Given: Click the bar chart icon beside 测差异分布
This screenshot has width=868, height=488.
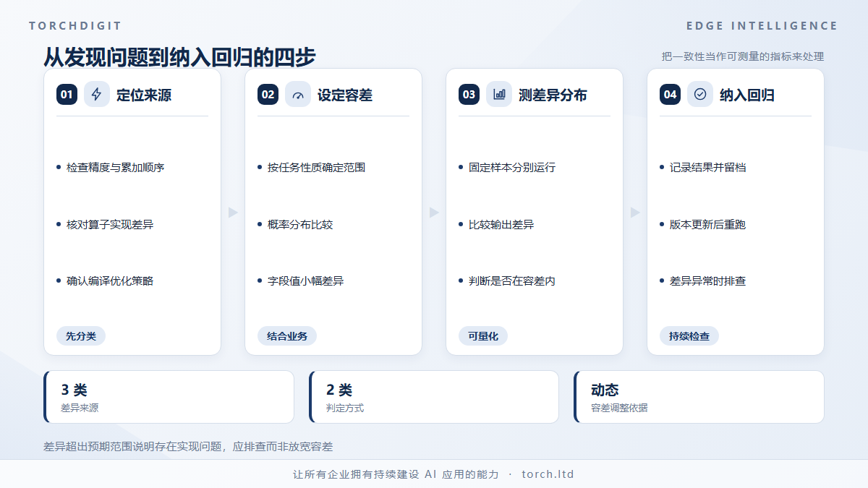Looking at the screenshot, I should point(499,94).
